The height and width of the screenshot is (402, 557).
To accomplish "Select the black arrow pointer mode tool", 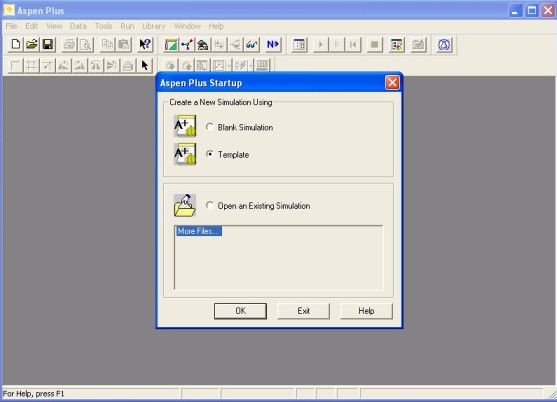I will (145, 65).
